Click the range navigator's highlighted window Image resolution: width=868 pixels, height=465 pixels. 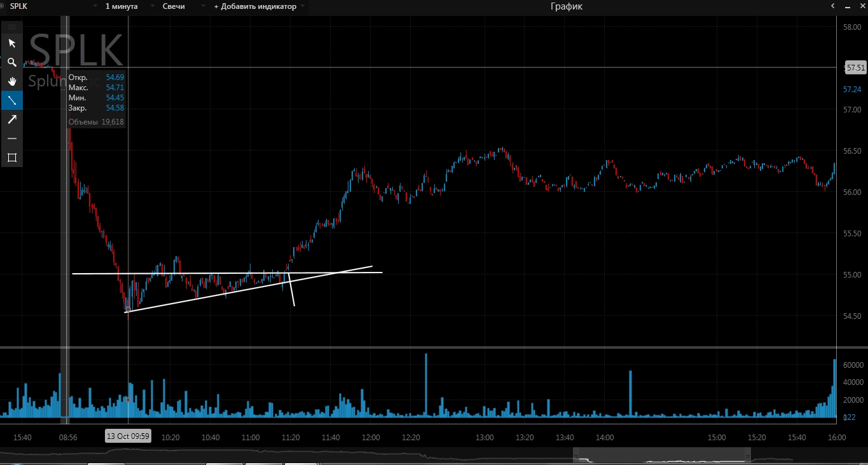tap(661, 455)
